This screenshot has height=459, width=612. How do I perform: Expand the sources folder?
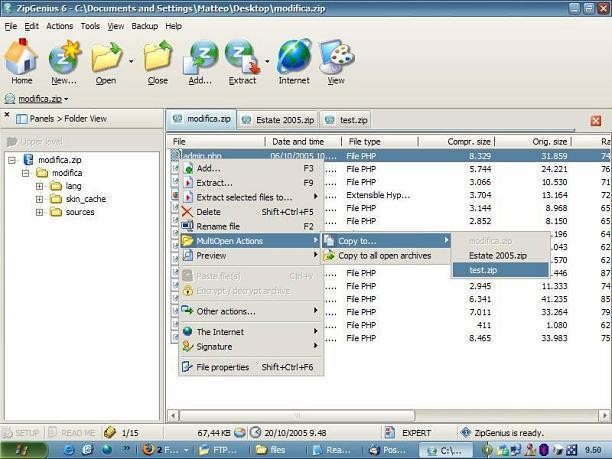click(39, 212)
